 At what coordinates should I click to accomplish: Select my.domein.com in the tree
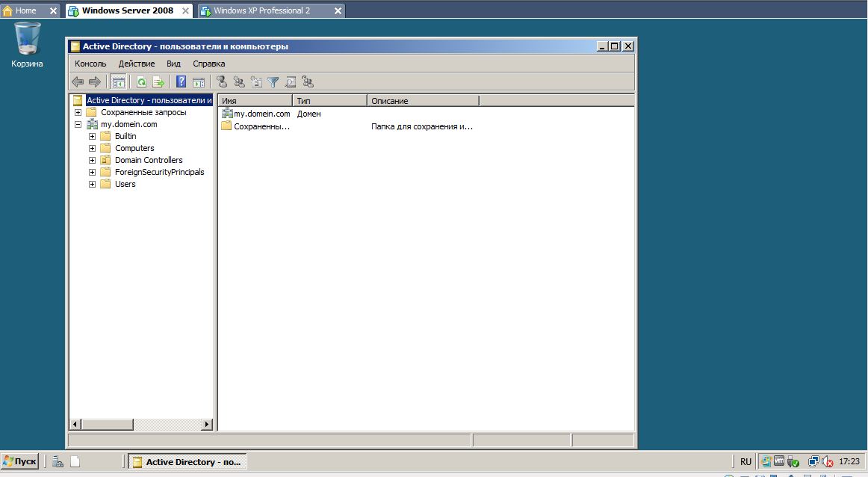[x=129, y=125]
